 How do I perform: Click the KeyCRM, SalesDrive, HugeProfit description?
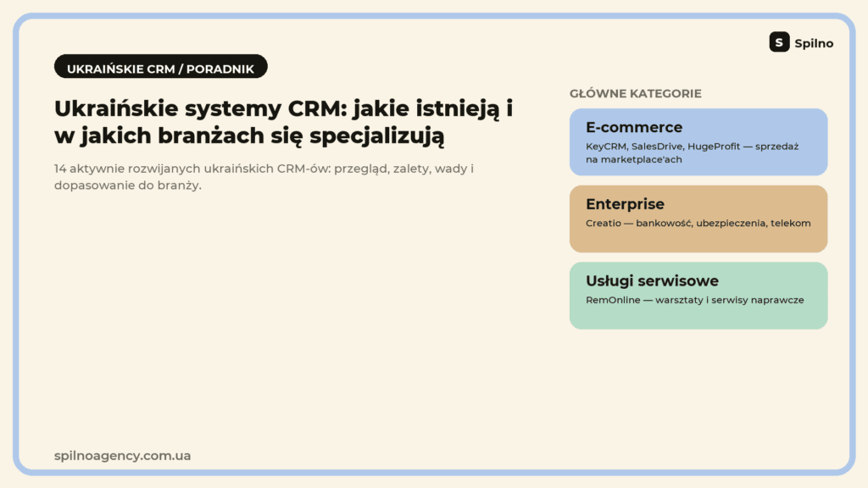click(692, 152)
